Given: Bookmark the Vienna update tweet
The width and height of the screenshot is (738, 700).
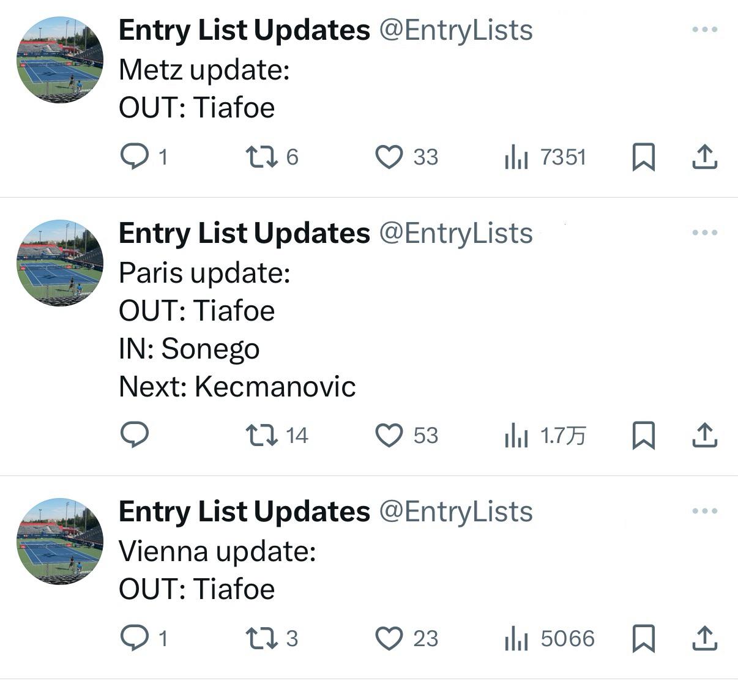Looking at the screenshot, I should pyautogui.click(x=643, y=638).
